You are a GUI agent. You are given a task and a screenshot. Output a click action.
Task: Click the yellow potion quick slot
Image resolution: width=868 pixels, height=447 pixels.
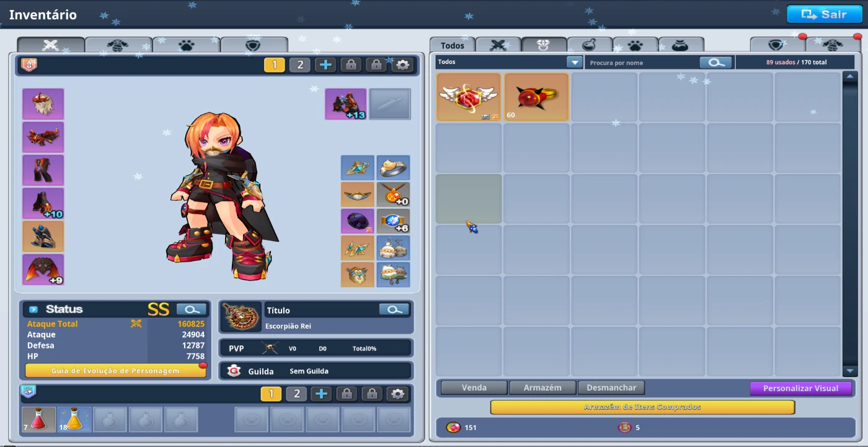[x=74, y=420]
